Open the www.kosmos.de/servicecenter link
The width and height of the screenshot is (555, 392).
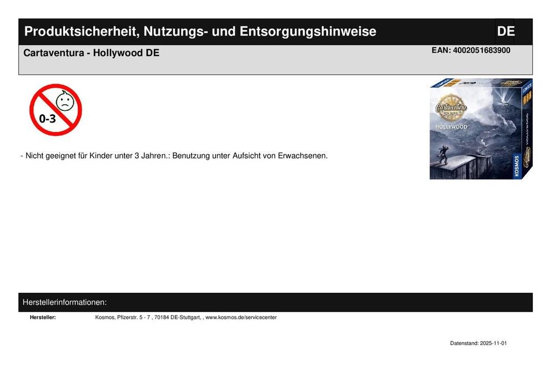point(241,317)
